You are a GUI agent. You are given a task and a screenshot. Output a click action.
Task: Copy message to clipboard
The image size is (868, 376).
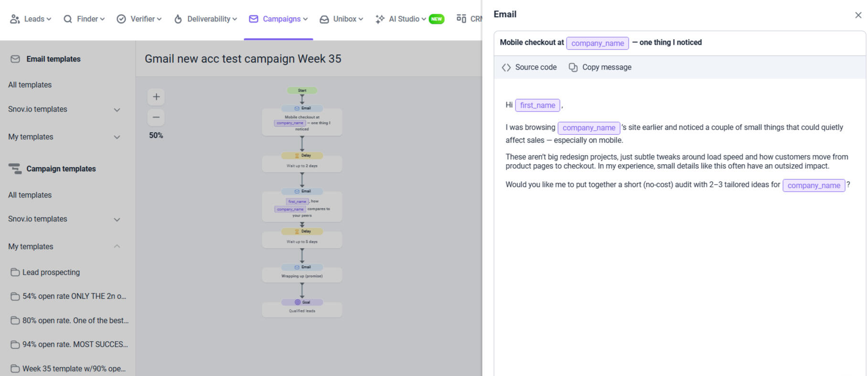tap(600, 67)
